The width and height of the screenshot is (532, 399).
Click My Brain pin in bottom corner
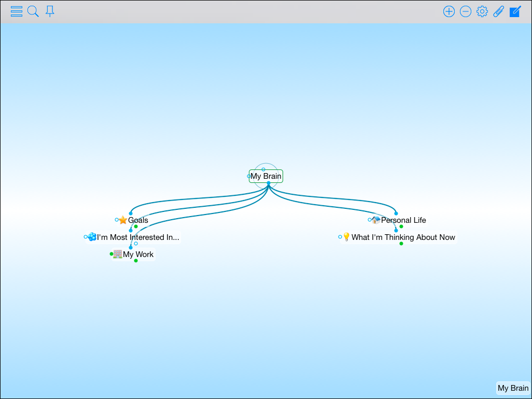pos(513,388)
